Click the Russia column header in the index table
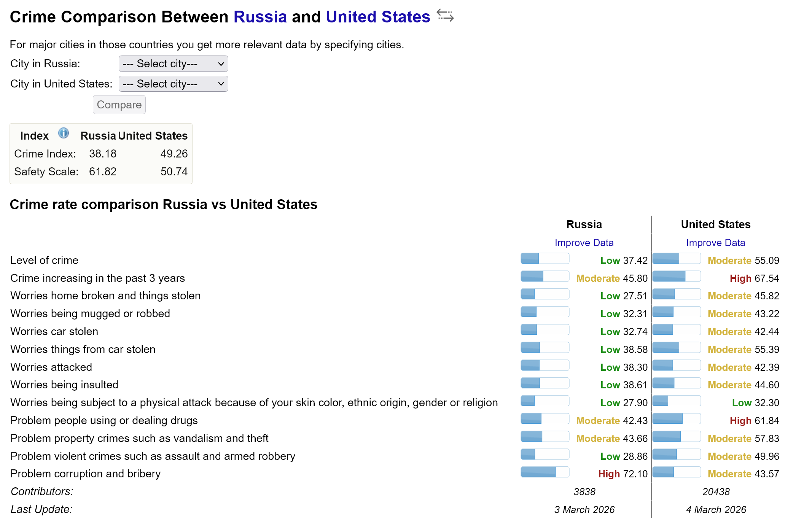Image resolution: width=812 pixels, height=523 pixels. pos(98,136)
